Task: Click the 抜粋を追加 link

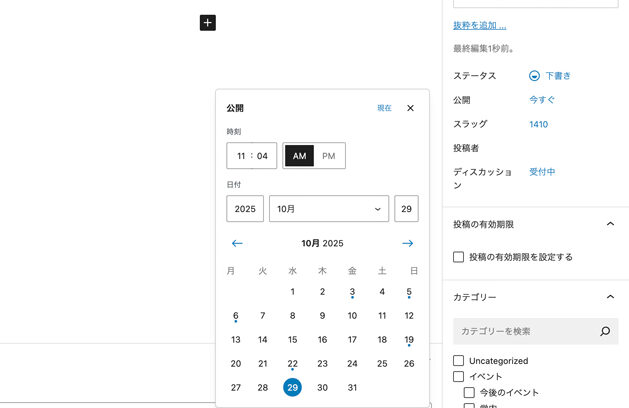Action: pos(479,25)
